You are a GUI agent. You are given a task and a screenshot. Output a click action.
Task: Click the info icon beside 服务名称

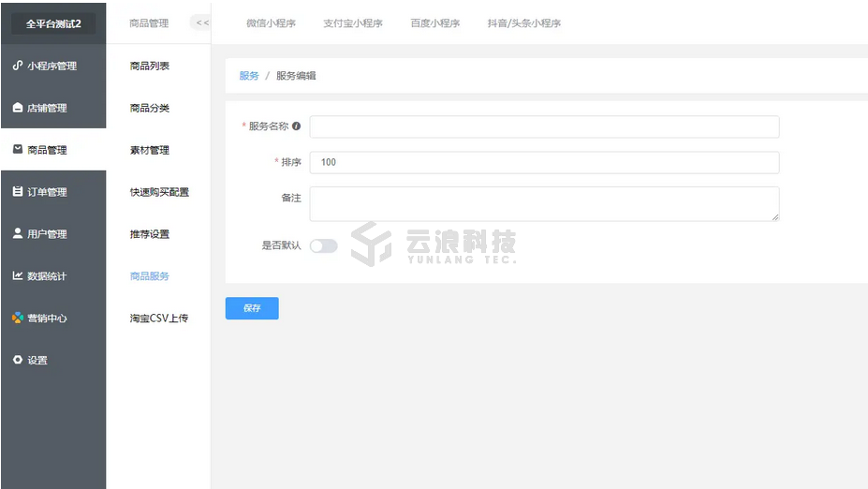point(297,126)
